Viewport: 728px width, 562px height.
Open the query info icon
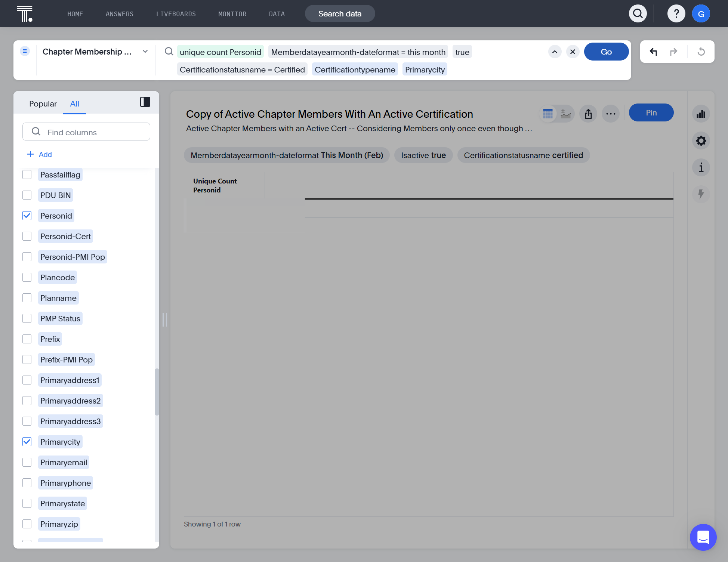point(701,167)
